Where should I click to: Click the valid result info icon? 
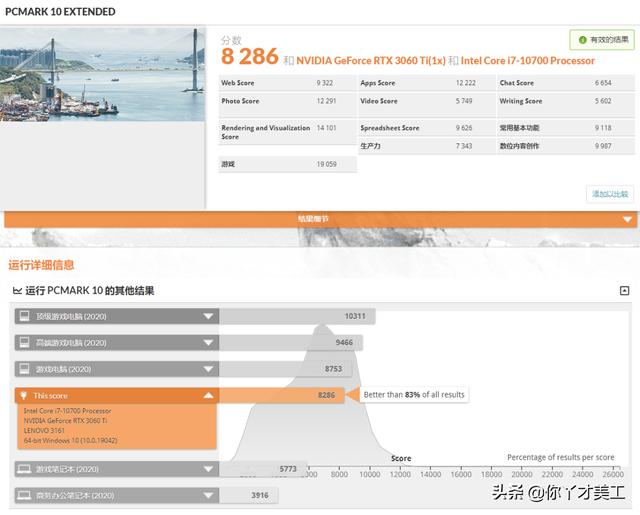click(x=582, y=40)
